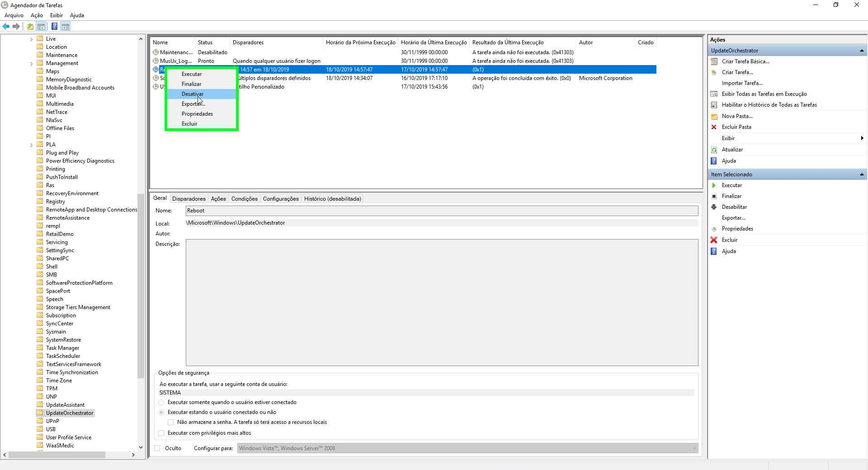868x470 pixels.
Task: Select 'Executar somente quando o usuário estiver conectado' radio
Action: pos(161,402)
